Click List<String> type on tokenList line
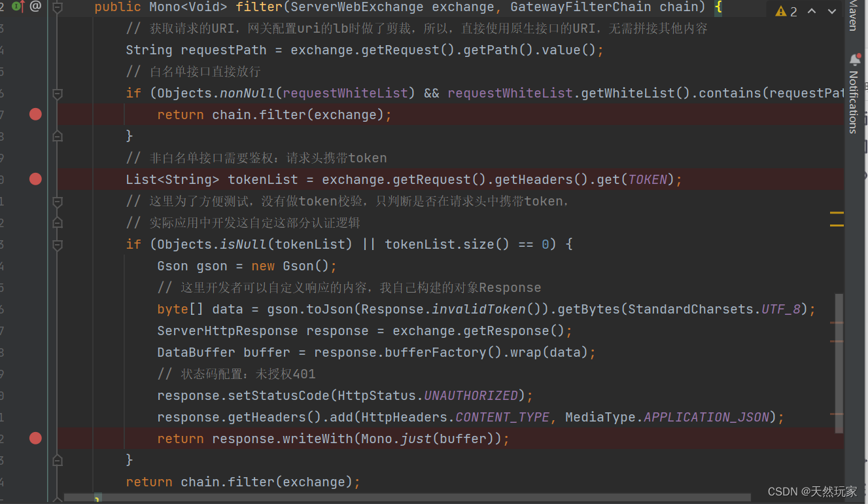The width and height of the screenshot is (868, 504). click(x=173, y=179)
